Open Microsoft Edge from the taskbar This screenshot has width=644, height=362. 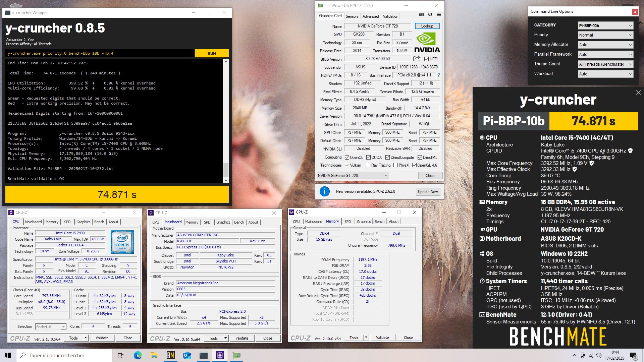tap(138, 355)
